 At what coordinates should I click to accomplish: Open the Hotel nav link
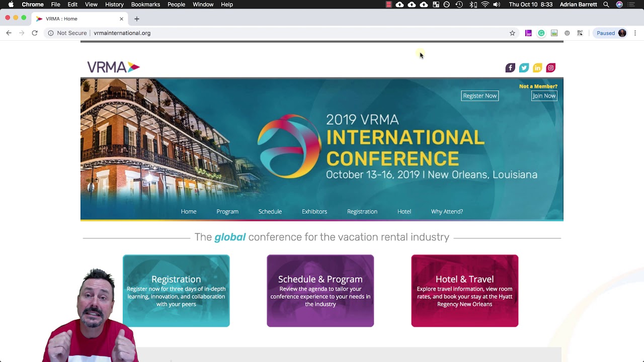pyautogui.click(x=404, y=212)
